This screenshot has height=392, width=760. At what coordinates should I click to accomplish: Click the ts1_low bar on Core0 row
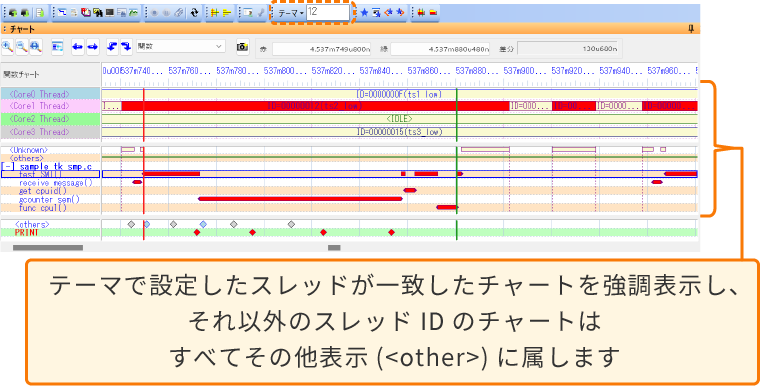tap(399, 94)
